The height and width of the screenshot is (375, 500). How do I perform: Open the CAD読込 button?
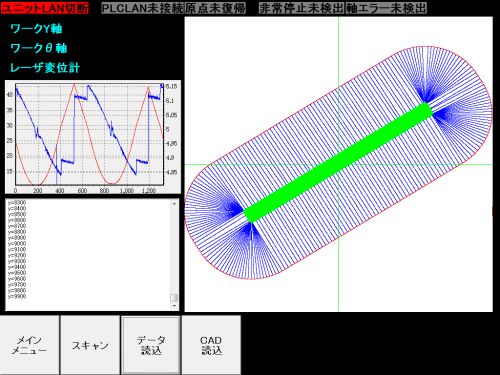click(x=211, y=345)
